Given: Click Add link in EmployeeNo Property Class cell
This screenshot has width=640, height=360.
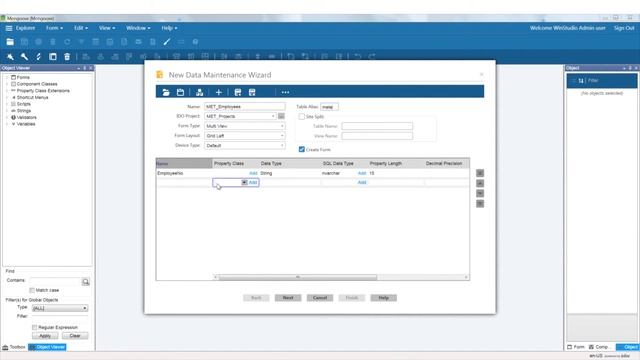Looking at the screenshot, I should click(x=253, y=173).
